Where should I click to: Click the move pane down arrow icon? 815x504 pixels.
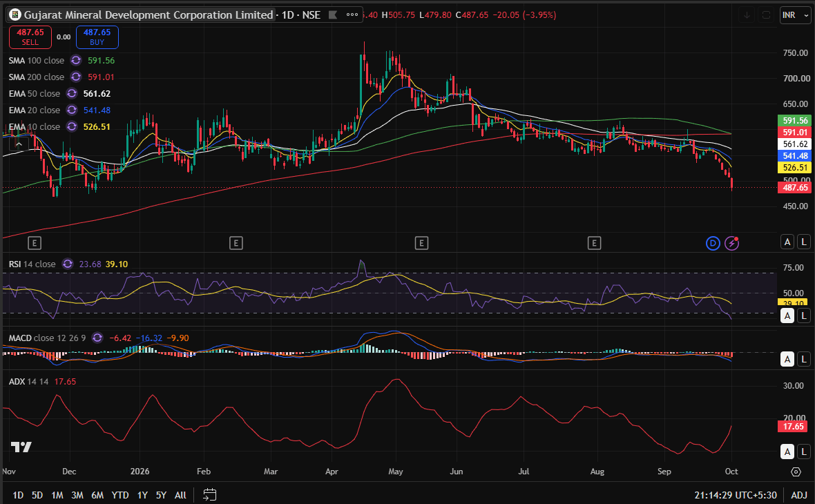pyautogui.click(x=747, y=15)
